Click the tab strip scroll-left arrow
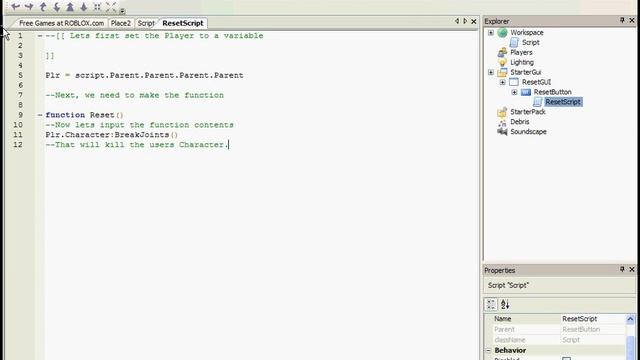Viewport: 640px width, 360px height. [x=457, y=21]
